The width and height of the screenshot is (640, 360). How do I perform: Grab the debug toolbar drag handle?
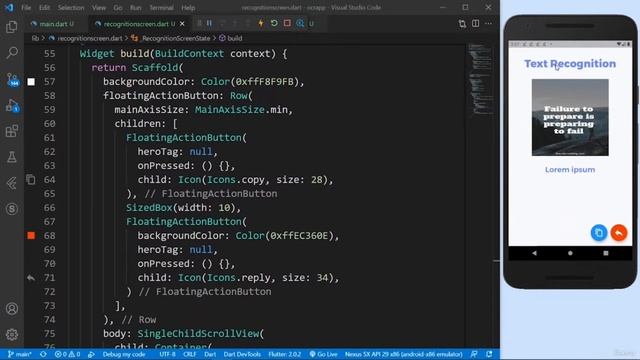pyautogui.click(x=199, y=23)
